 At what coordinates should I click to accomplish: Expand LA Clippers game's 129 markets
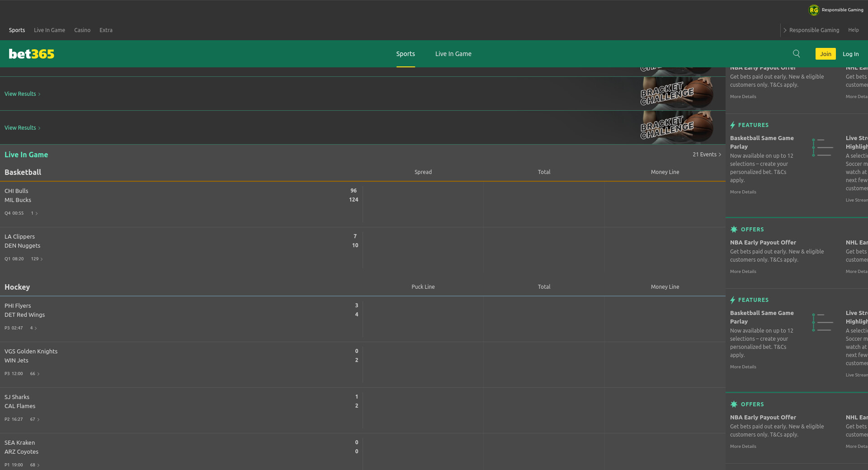(x=37, y=259)
